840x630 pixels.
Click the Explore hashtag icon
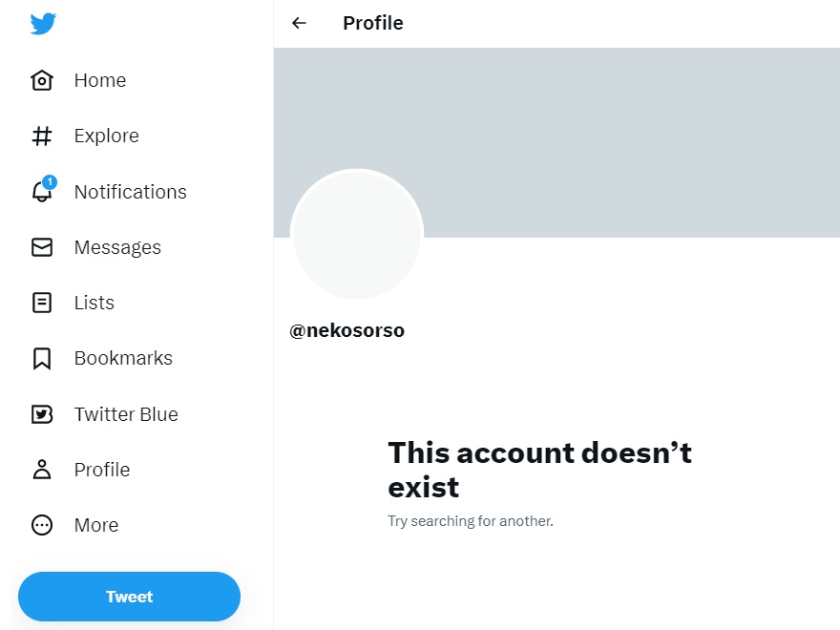tap(42, 136)
